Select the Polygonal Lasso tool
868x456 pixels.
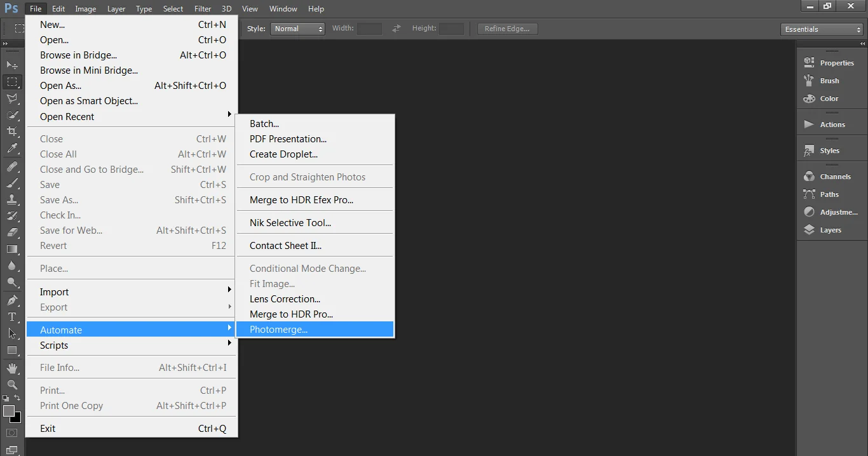click(12, 98)
